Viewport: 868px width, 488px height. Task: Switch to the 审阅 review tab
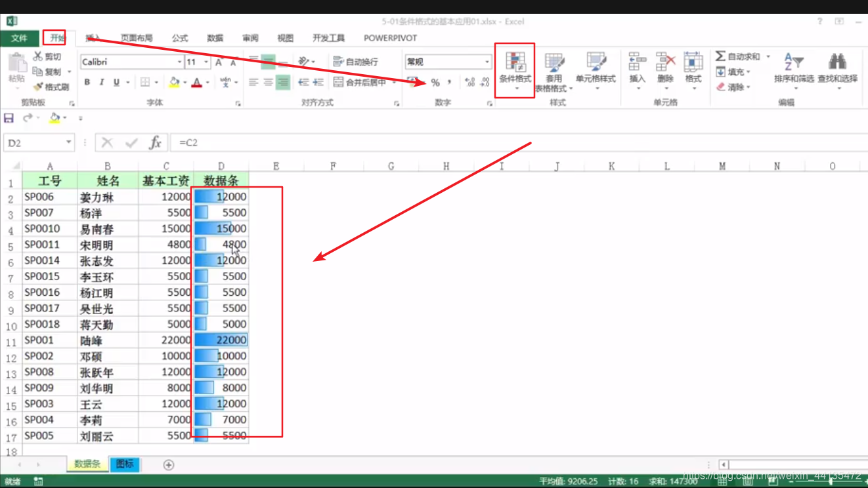click(x=250, y=38)
